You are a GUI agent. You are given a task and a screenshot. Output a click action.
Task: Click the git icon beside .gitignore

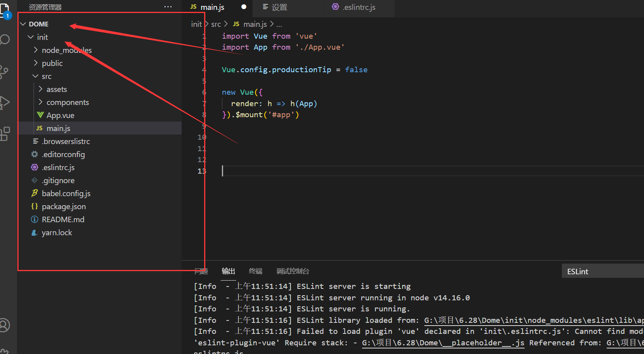[34, 180]
